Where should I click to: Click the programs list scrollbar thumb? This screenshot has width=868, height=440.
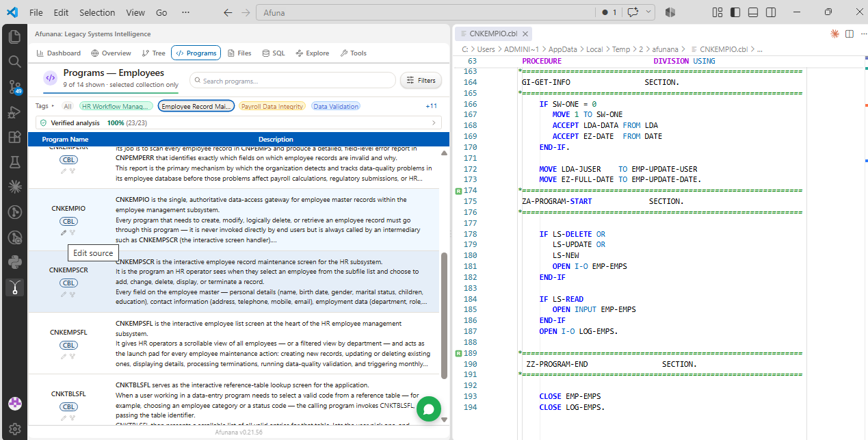click(x=444, y=315)
